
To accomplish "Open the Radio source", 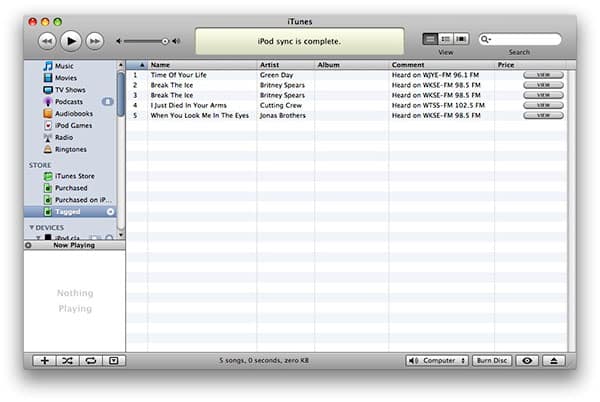I will tap(64, 137).
